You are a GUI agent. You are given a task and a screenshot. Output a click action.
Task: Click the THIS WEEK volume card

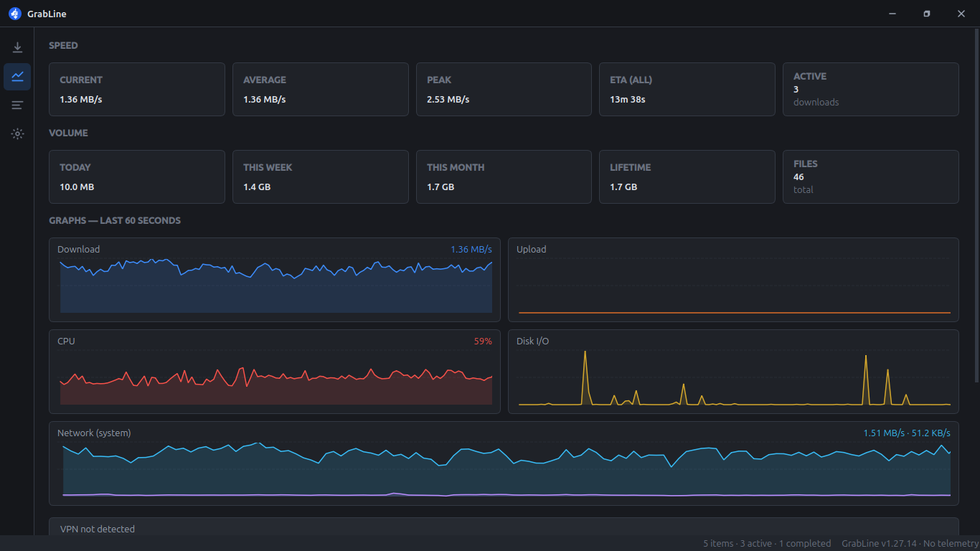point(320,176)
